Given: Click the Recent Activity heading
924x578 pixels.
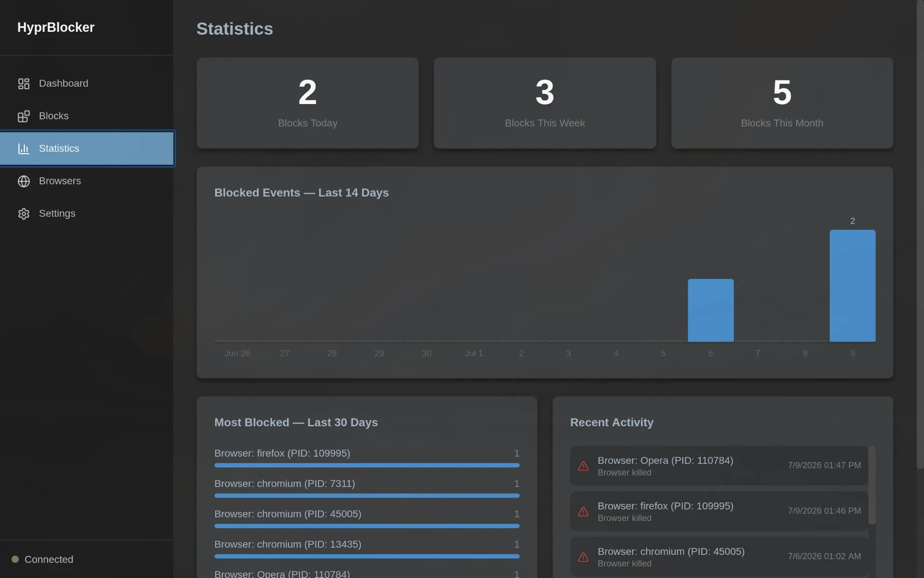Looking at the screenshot, I should coord(612,422).
